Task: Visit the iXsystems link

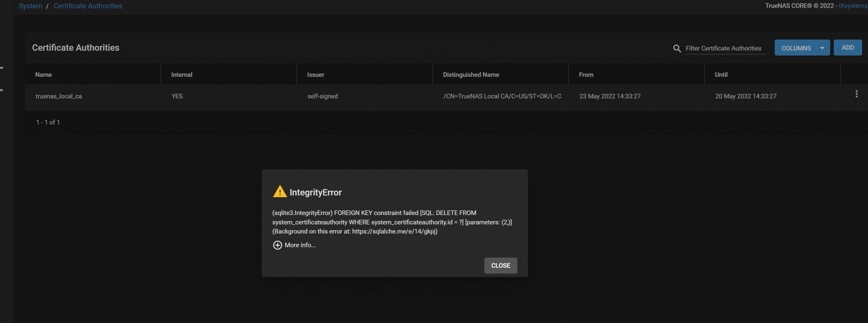Action: coord(853,6)
